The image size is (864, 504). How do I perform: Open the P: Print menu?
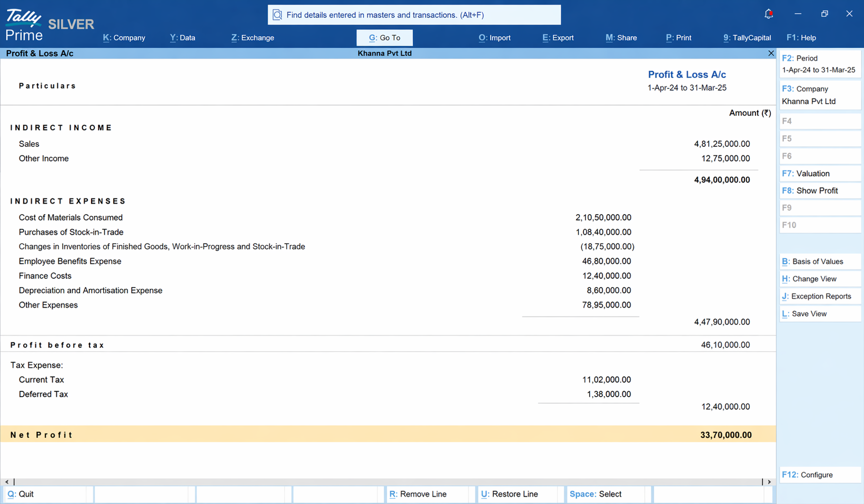tap(678, 37)
